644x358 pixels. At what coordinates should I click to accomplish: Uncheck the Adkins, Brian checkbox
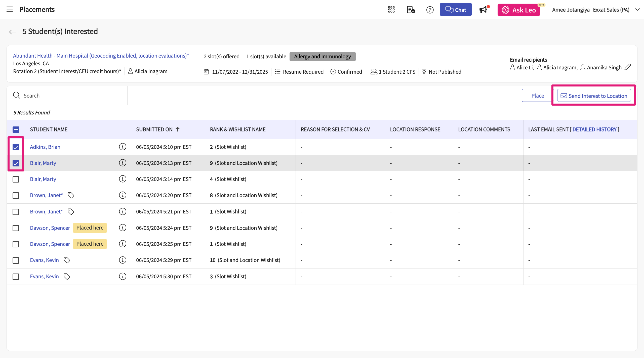coord(16,147)
